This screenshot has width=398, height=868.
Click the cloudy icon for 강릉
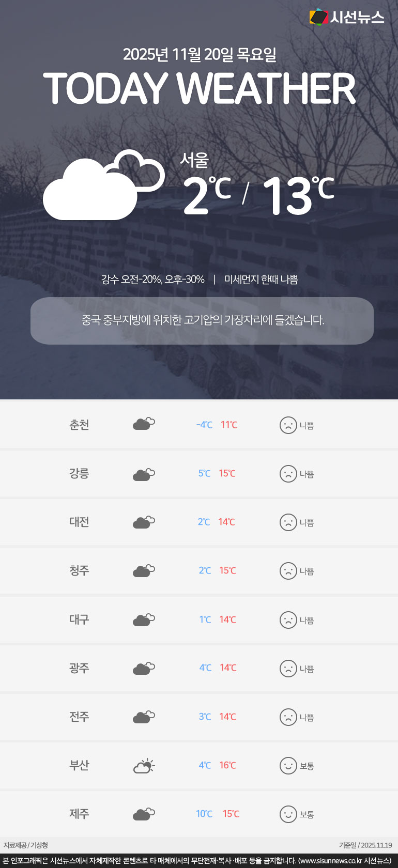144,473
